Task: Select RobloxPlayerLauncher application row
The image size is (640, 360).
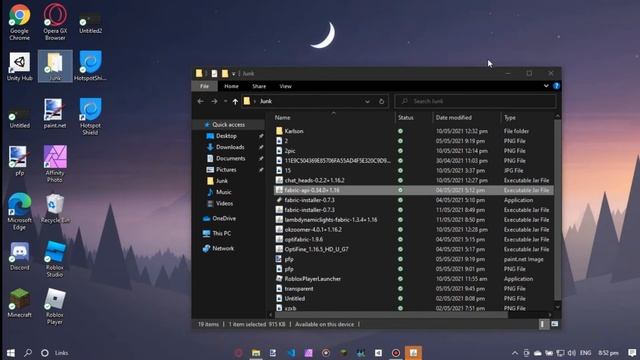Action: tap(413, 279)
